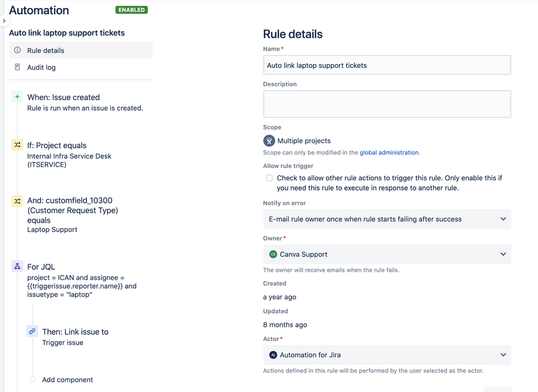Click the Project equals condition icon
The height and width of the screenshot is (392, 538).
click(17, 145)
